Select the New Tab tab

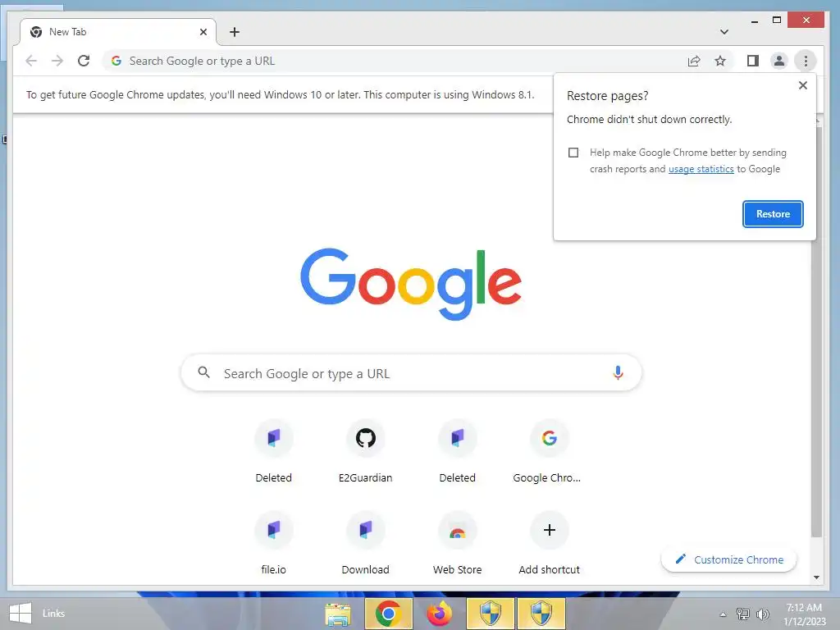point(118,32)
